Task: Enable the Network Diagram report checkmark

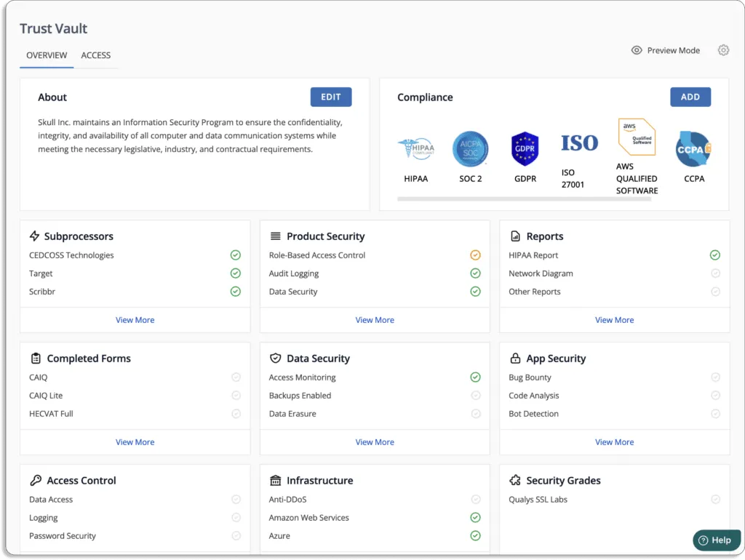Action: [x=715, y=273]
